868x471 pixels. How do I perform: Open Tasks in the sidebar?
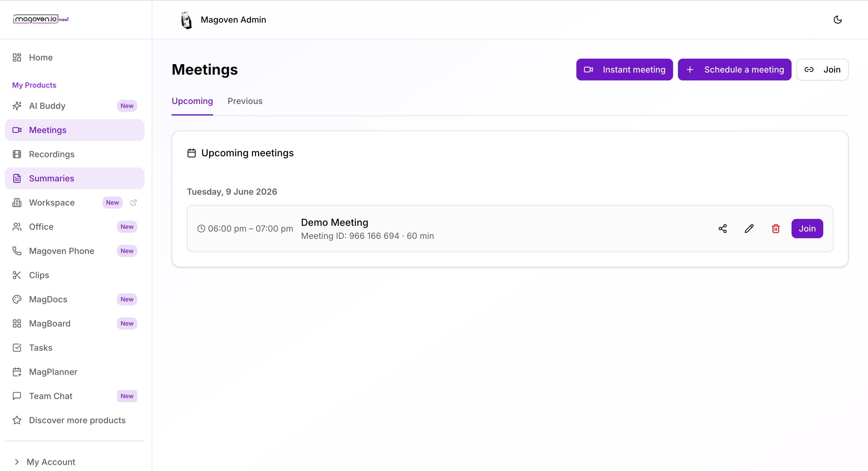point(74,348)
